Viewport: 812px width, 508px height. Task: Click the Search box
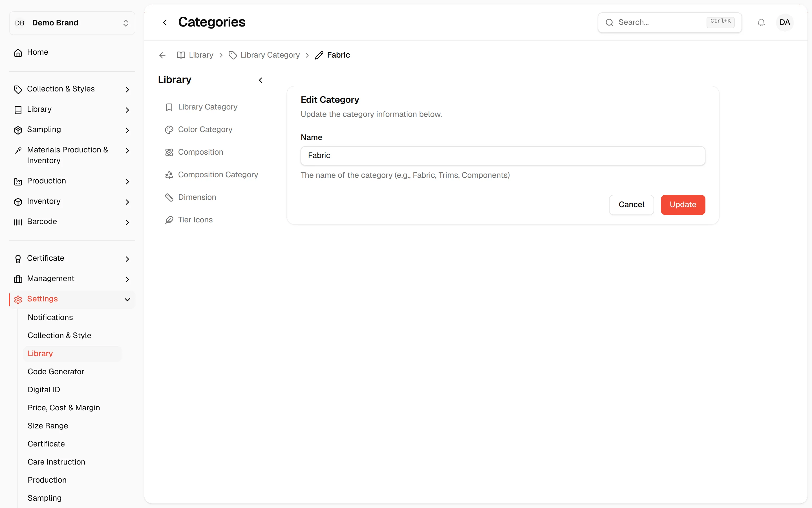[669, 23]
